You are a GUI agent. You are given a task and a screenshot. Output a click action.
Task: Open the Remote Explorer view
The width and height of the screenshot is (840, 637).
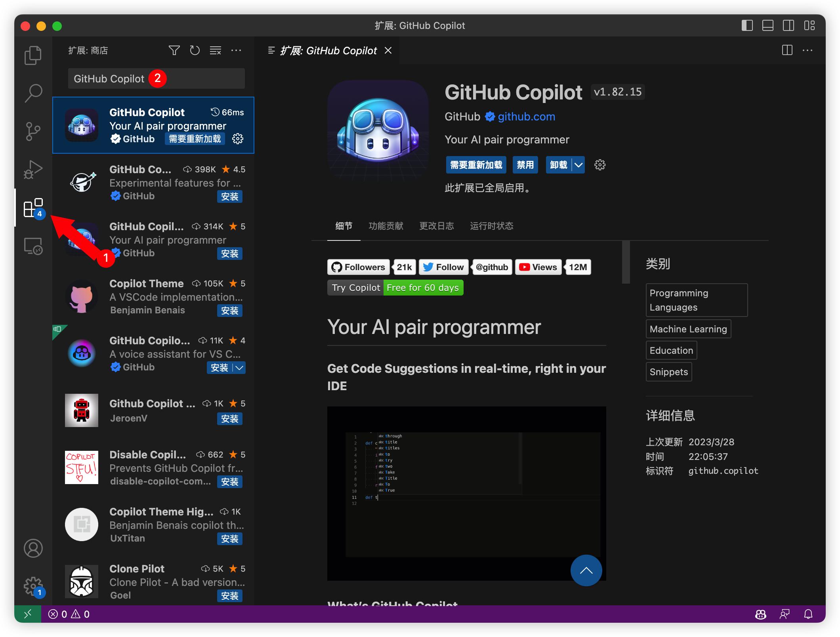click(x=33, y=246)
